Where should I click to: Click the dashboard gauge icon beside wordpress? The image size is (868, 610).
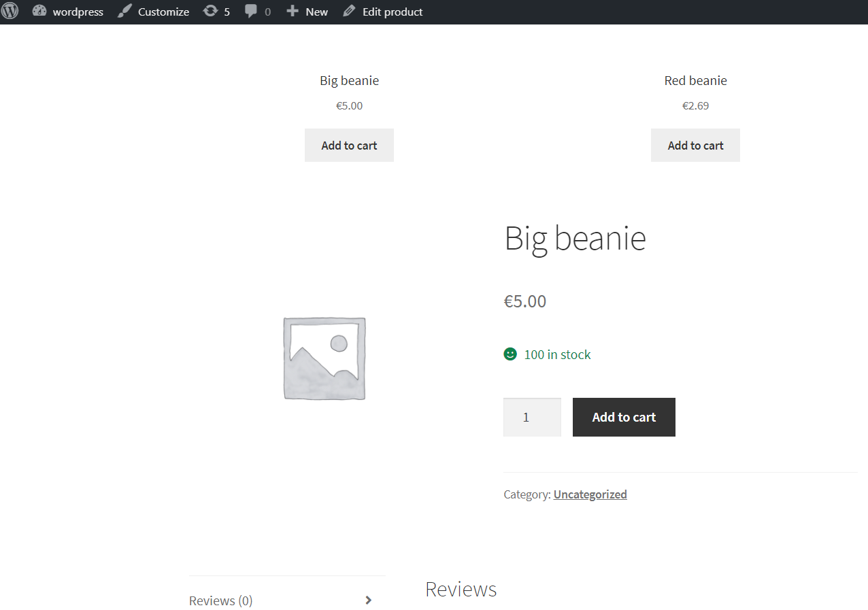coord(39,12)
